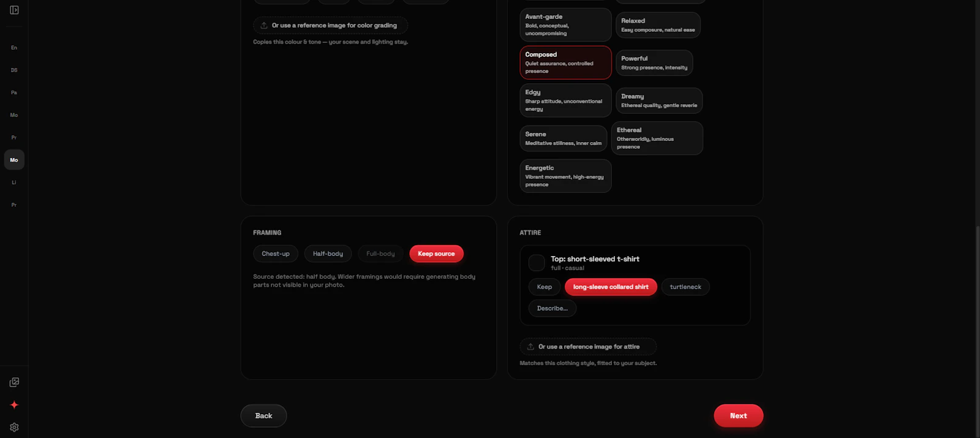Open the 'Li' sidebar step
The height and width of the screenshot is (438, 980).
pos(14,183)
